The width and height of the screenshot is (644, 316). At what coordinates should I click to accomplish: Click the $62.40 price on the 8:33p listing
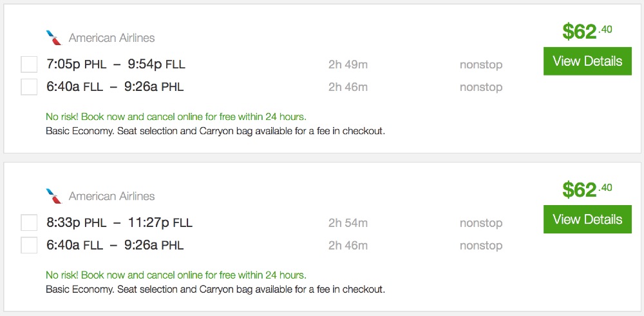point(587,189)
